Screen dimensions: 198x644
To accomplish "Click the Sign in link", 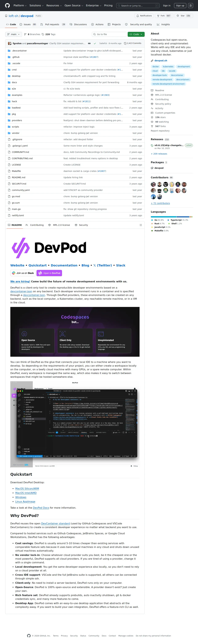I will click(x=167, y=6).
